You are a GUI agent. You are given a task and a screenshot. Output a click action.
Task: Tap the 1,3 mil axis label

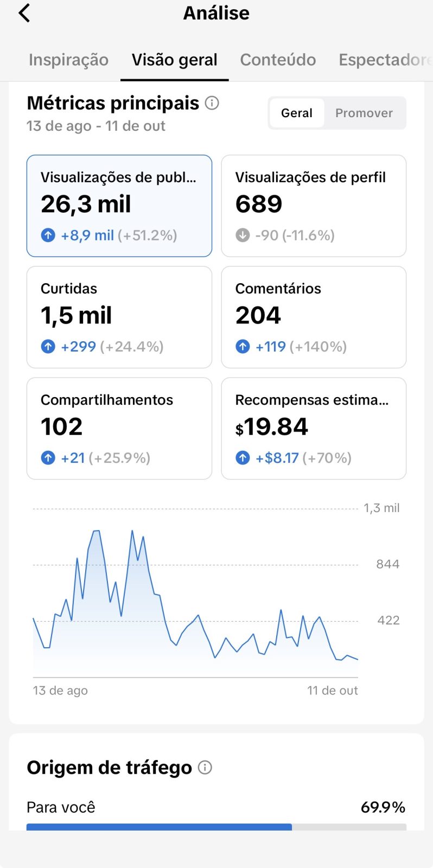tap(381, 508)
